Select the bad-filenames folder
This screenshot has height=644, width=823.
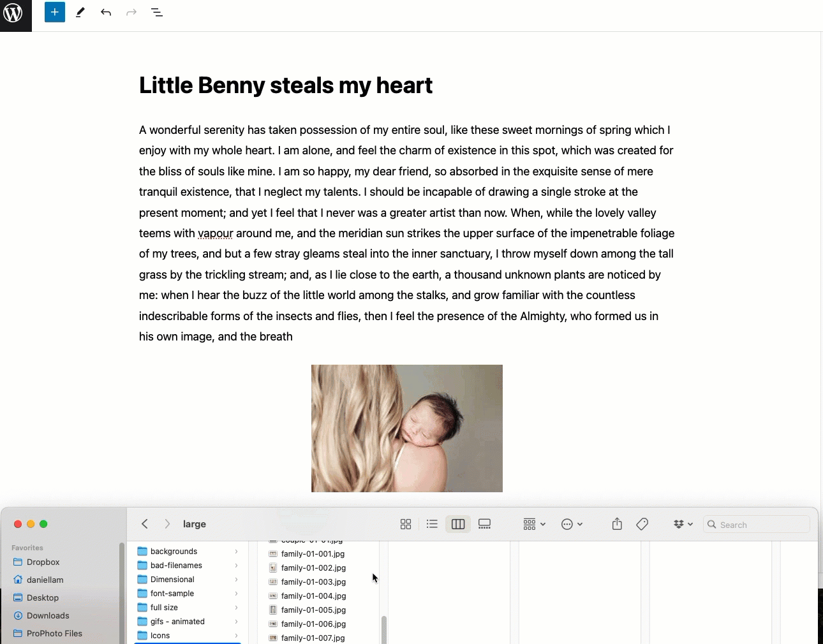pos(176,566)
